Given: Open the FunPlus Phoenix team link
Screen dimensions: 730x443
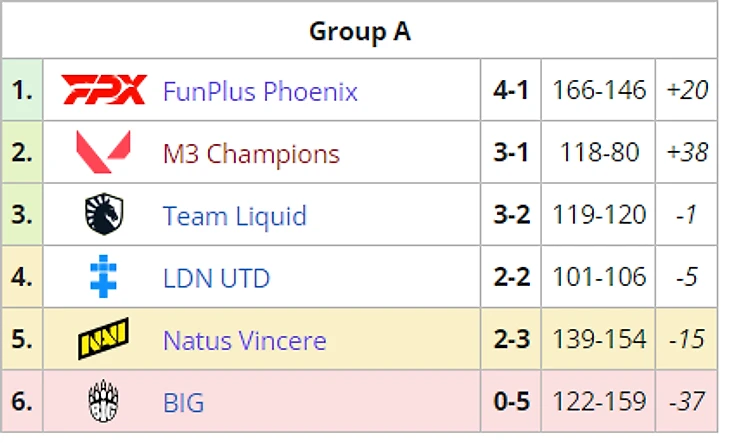Looking at the screenshot, I should [260, 91].
